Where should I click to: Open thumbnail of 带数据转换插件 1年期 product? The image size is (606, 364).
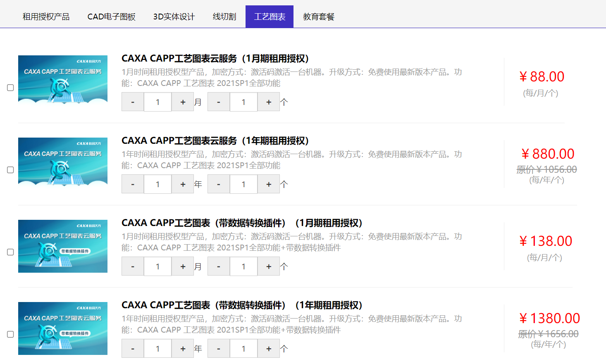[x=63, y=328]
